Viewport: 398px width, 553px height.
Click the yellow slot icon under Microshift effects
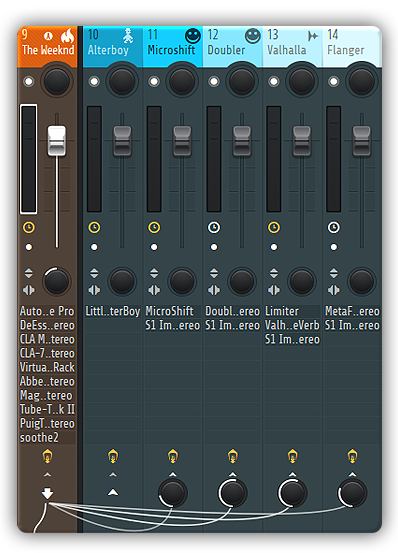(x=173, y=456)
